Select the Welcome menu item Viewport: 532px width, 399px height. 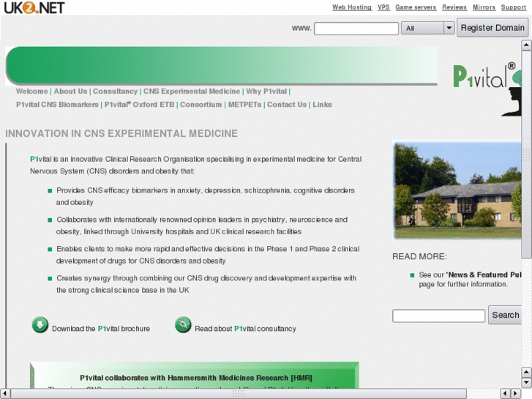coord(32,92)
